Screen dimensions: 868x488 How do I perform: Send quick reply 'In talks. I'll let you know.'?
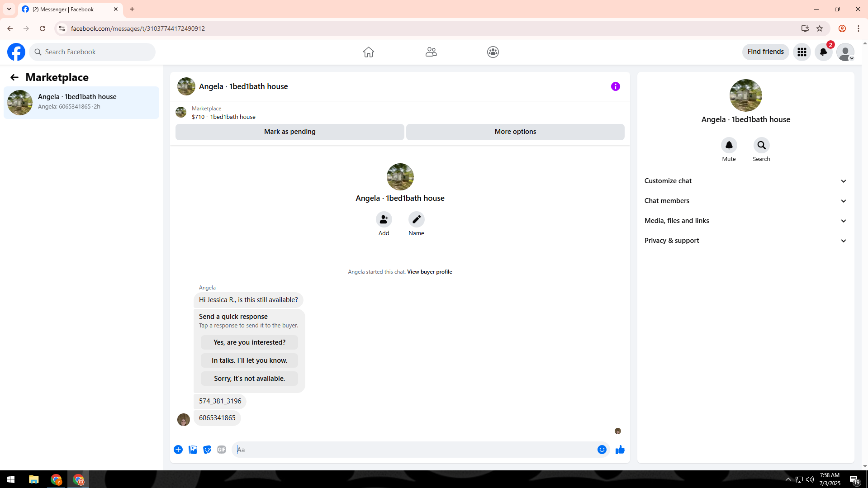tap(249, 360)
